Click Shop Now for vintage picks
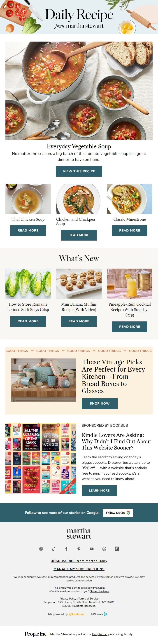The width and height of the screenshot is (158, 644). click(x=100, y=403)
